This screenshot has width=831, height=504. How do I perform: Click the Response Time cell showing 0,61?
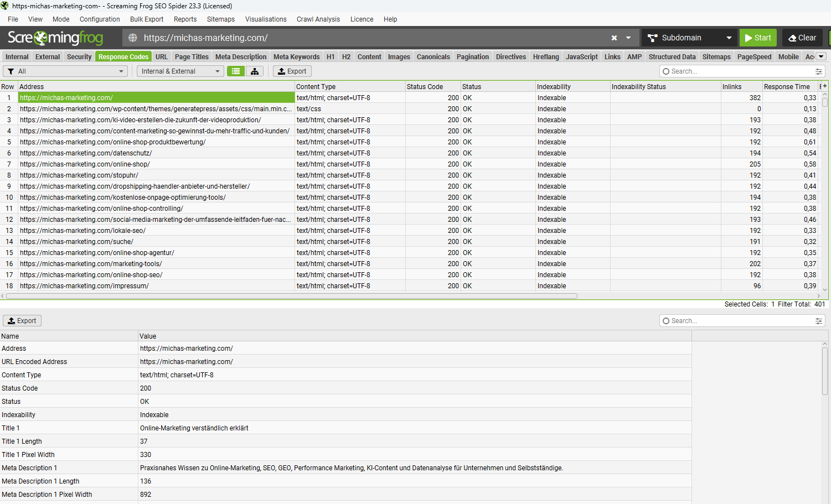click(x=789, y=142)
